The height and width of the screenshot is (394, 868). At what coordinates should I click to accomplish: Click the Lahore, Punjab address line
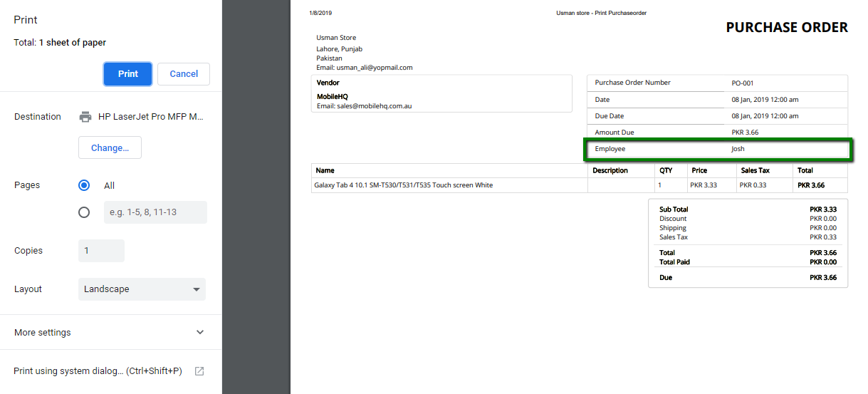[340, 49]
